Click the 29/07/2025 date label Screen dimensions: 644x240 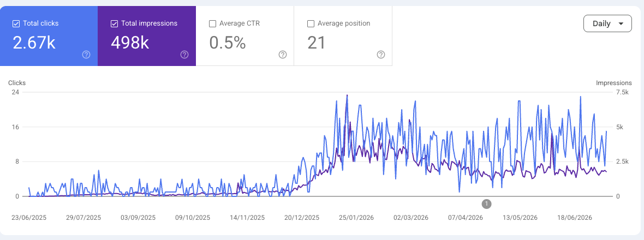pyautogui.click(x=84, y=218)
